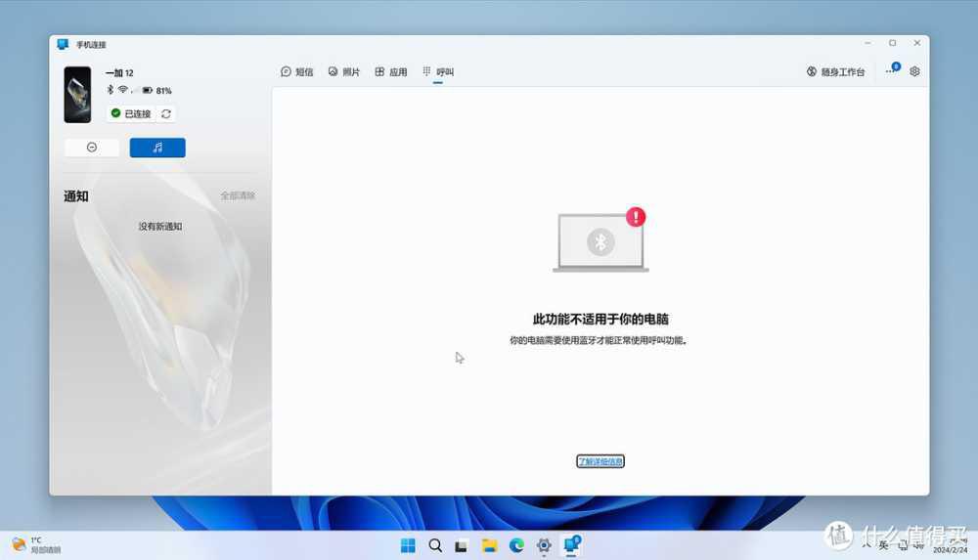Toggle do not disturb button
This screenshot has height=560, width=978.
(x=92, y=148)
